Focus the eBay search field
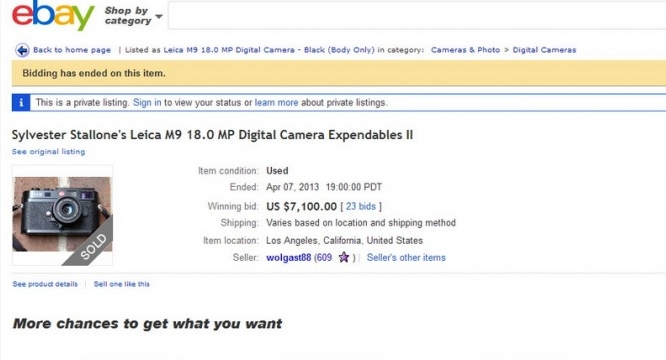The height and width of the screenshot is (360, 666). coord(417,16)
